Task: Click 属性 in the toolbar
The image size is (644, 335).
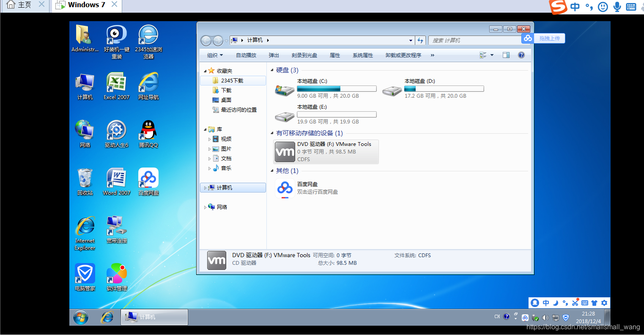Action: (x=335, y=55)
